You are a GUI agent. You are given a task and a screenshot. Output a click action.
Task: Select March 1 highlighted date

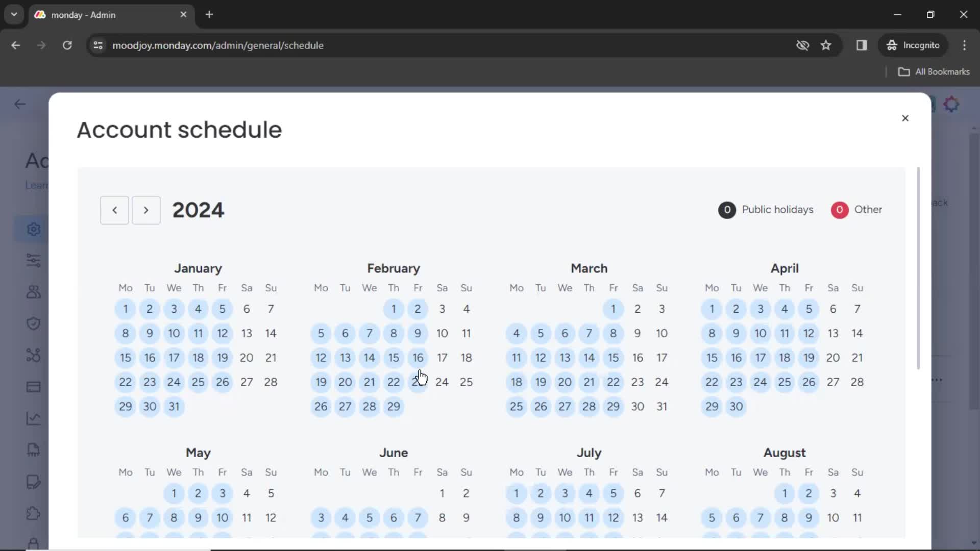point(613,309)
